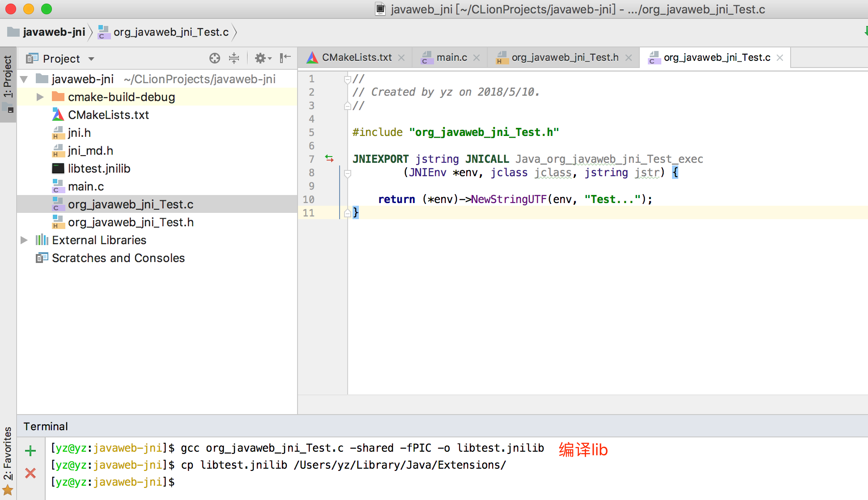This screenshot has width=868, height=500.
Task: Click the include filename string on line 5
Action: coord(484,132)
